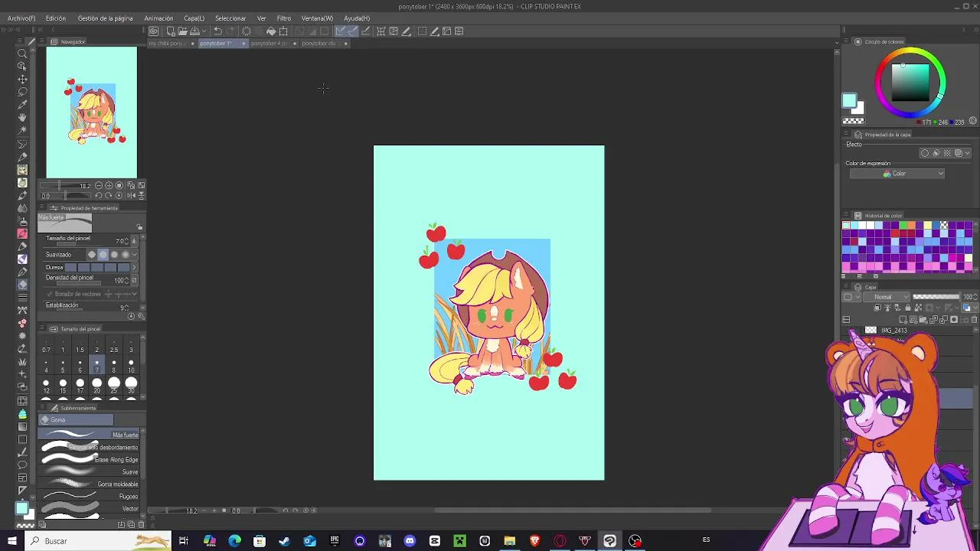Open the Color de expresión dropdown
The width and height of the screenshot is (980, 551).
(x=897, y=174)
